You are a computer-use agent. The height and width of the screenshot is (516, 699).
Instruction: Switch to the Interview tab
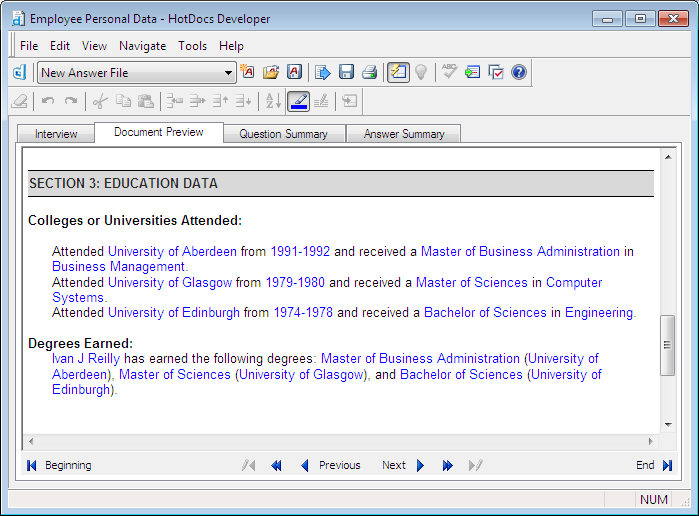point(56,134)
